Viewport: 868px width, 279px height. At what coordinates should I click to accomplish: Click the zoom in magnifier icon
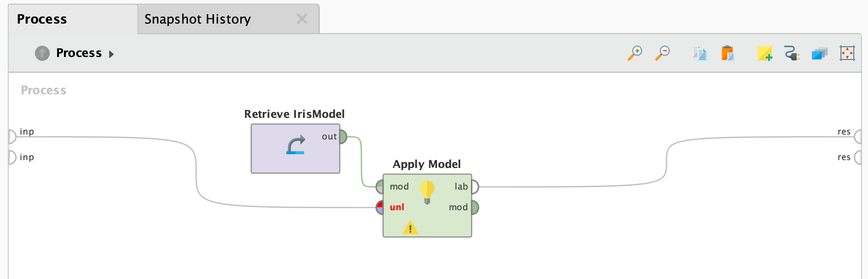(635, 53)
